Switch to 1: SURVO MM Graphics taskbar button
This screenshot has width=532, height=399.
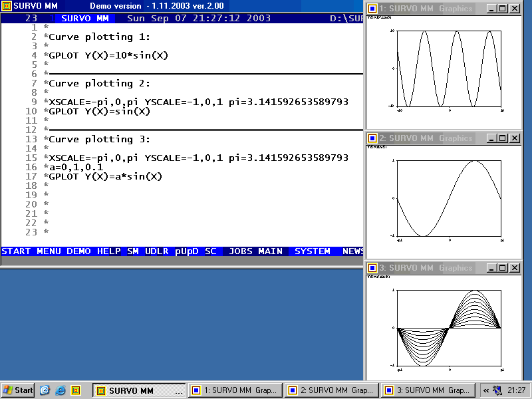(x=236, y=390)
